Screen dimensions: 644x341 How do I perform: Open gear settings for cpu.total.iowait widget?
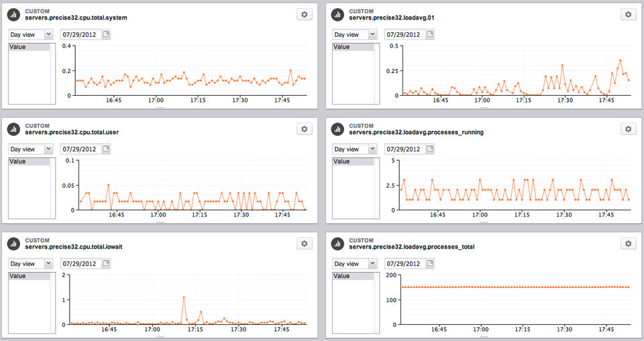[305, 243]
